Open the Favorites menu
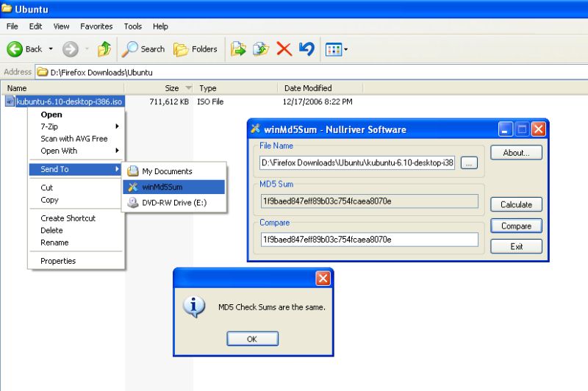Screen dimensions: 588x391 (x=96, y=26)
